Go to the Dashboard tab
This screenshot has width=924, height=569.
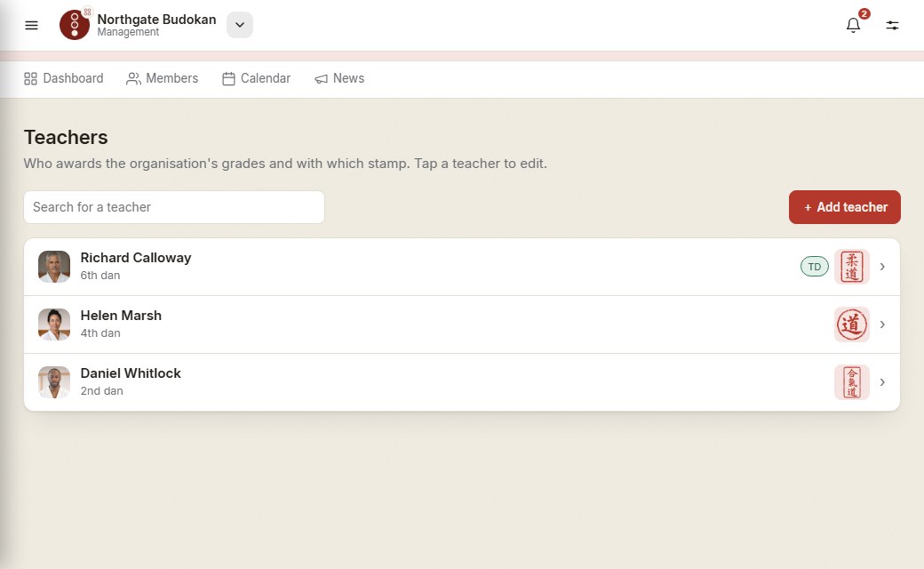click(64, 78)
